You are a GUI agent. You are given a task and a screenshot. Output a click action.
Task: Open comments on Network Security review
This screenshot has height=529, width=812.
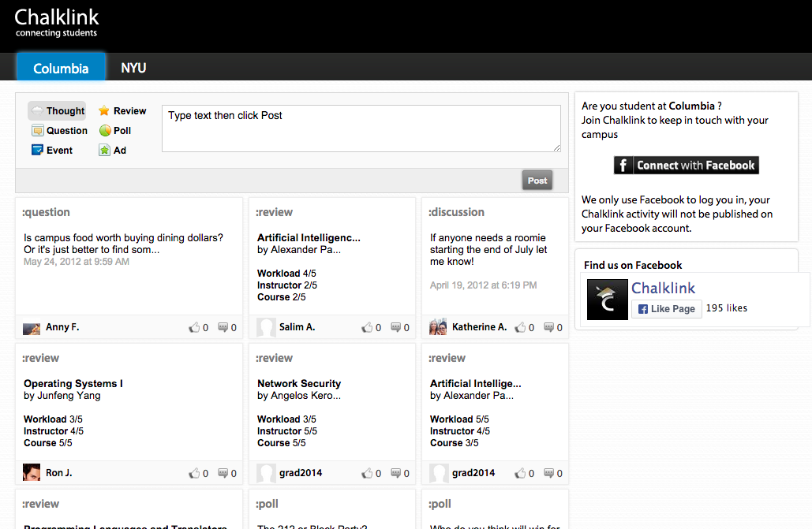(x=395, y=473)
